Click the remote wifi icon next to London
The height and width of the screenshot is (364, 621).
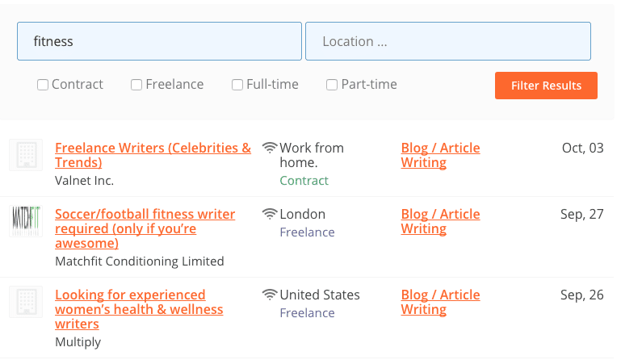[269, 214]
